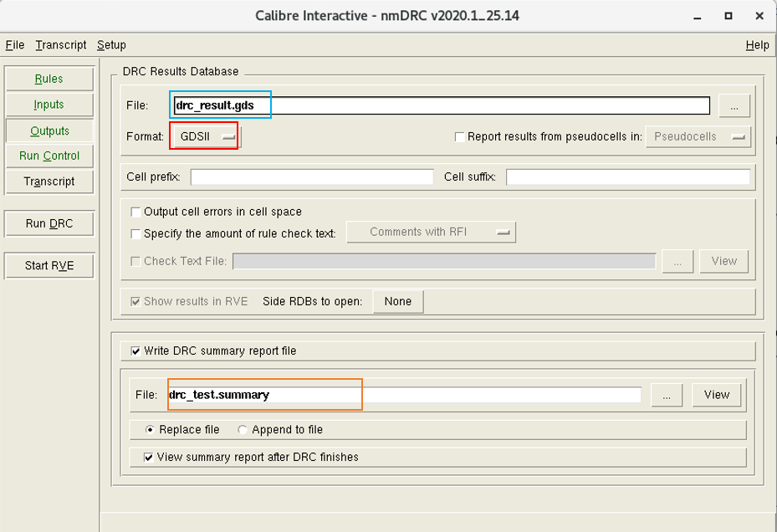Select the Replace file radio option

click(x=149, y=430)
